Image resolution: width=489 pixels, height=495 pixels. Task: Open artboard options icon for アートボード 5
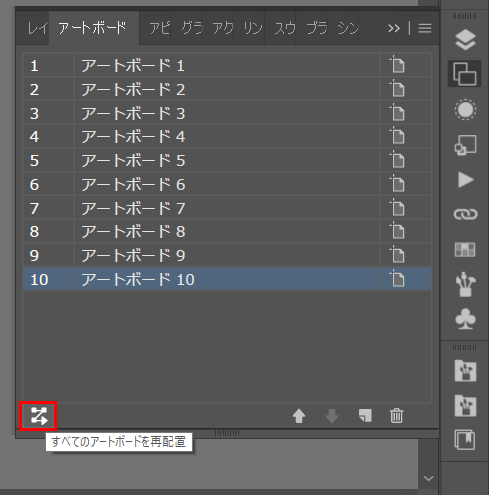[x=397, y=160]
